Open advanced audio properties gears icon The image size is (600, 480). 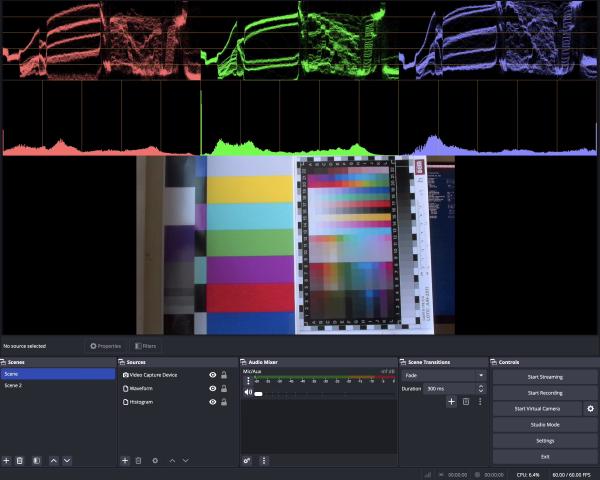tap(247, 460)
